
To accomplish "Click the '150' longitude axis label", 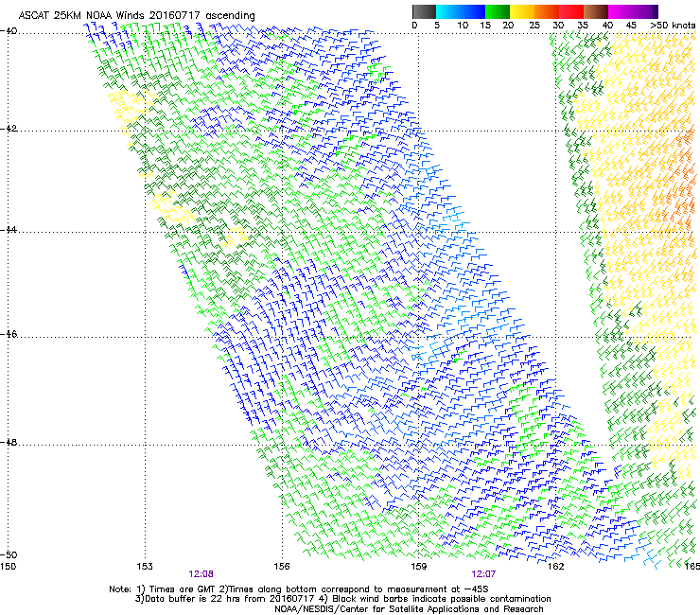I will pyautogui.click(x=9, y=567).
